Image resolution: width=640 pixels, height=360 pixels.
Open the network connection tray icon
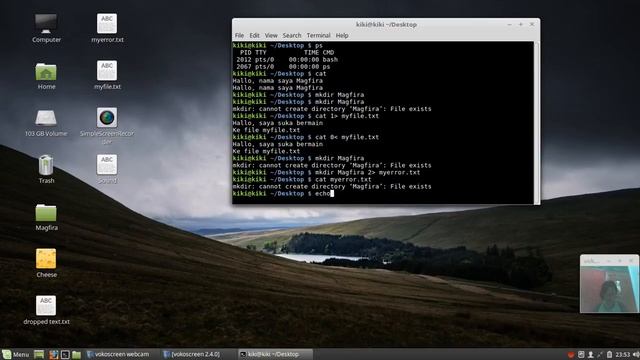click(x=600, y=354)
